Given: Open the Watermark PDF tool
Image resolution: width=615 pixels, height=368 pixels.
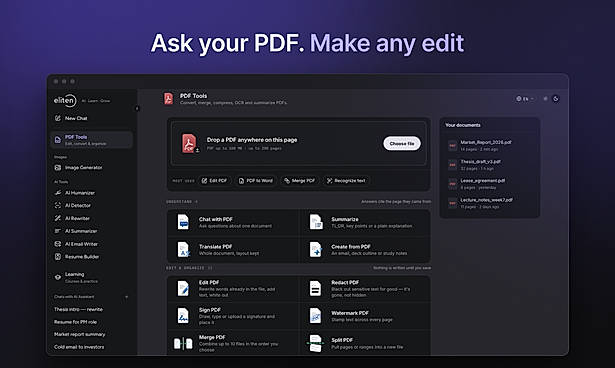Looking at the screenshot, I should (x=365, y=316).
